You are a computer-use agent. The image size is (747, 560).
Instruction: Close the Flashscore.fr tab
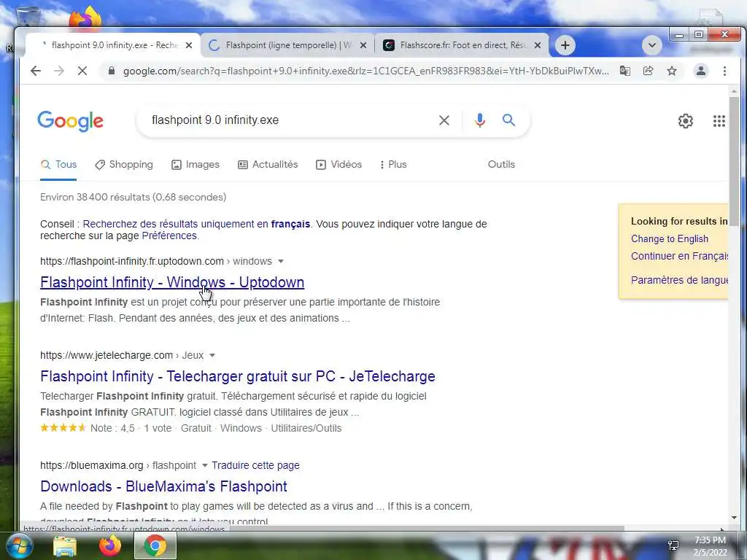pos(538,45)
